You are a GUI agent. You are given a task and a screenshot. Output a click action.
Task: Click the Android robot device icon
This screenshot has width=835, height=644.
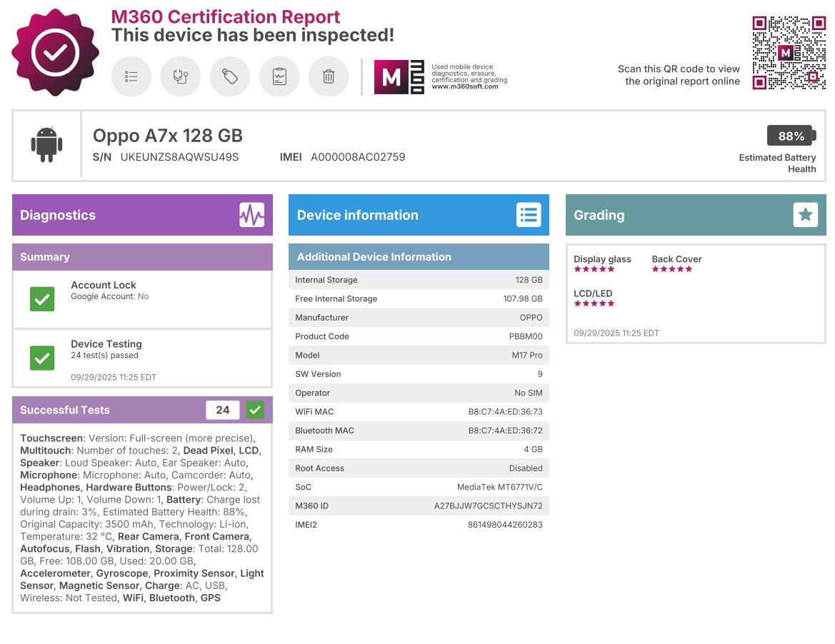tap(46, 145)
